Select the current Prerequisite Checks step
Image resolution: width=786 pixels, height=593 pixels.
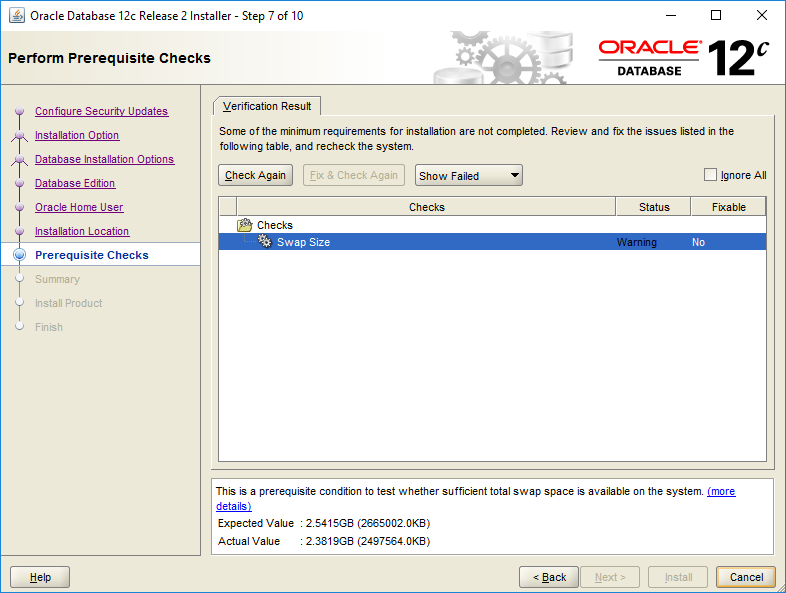[92, 255]
